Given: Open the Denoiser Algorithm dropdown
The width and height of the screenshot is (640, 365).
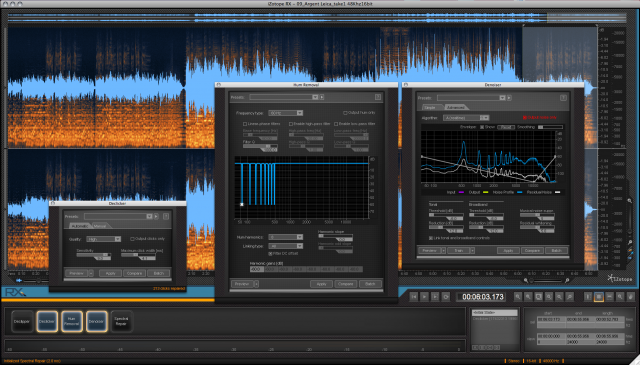Looking at the screenshot, I should point(466,118).
